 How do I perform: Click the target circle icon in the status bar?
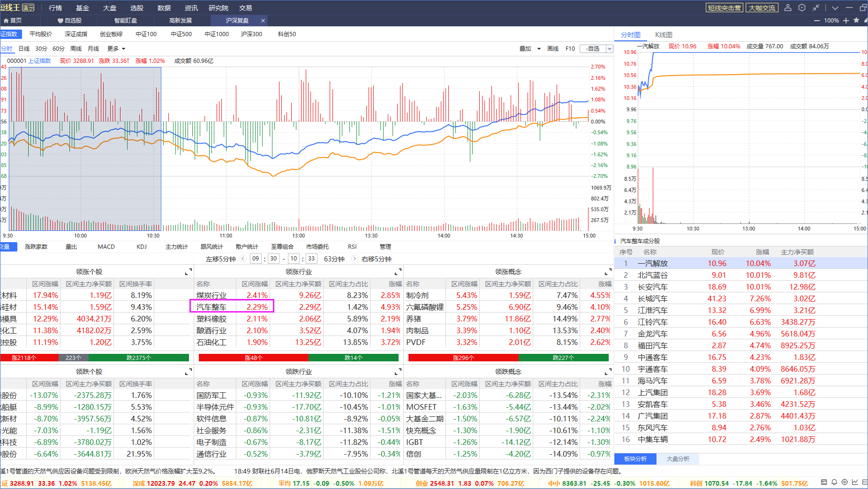845,482
